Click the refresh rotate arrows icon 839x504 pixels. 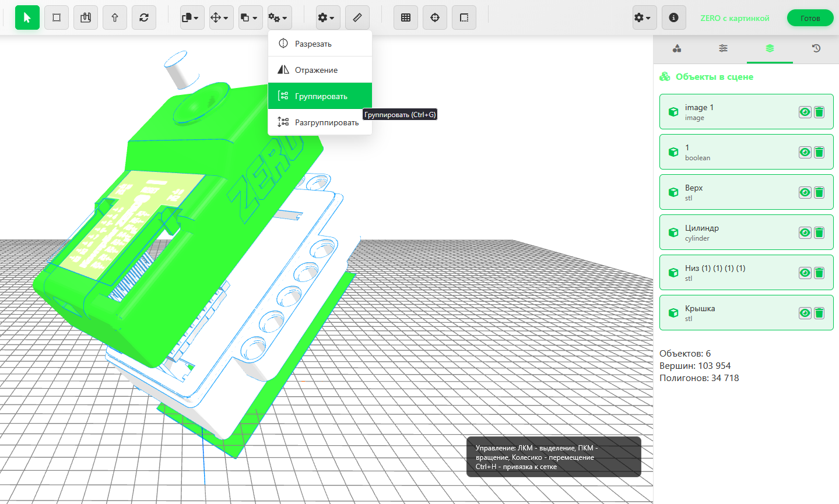tap(144, 17)
